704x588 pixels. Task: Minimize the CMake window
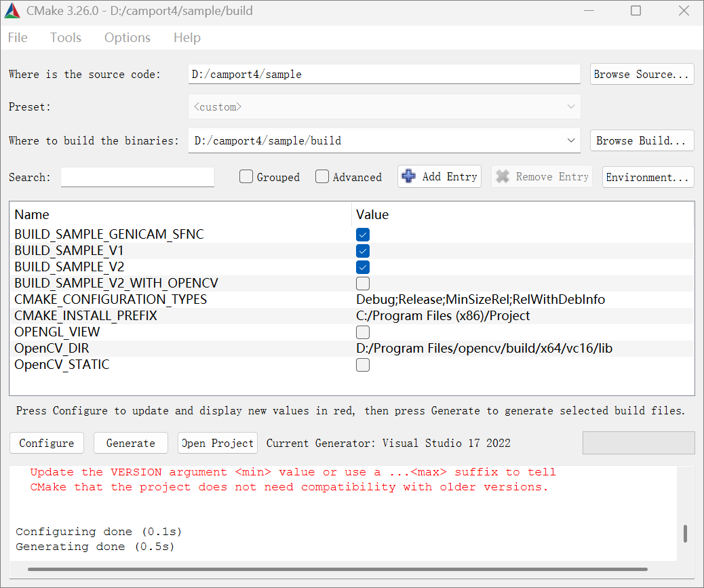point(589,11)
